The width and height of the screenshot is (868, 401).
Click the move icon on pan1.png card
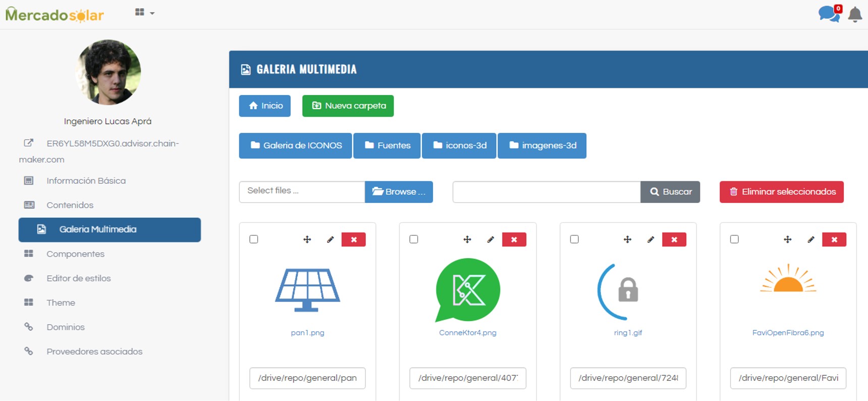(x=307, y=239)
